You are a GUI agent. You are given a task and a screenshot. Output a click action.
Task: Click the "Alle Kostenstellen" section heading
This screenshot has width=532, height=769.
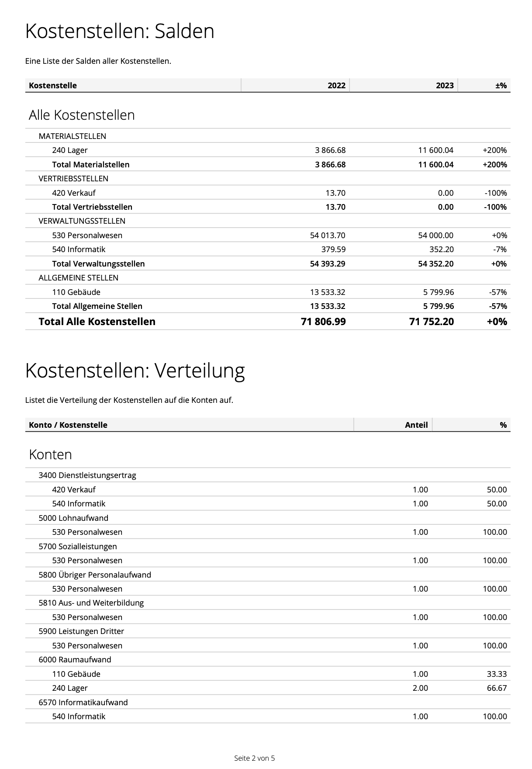(x=82, y=115)
